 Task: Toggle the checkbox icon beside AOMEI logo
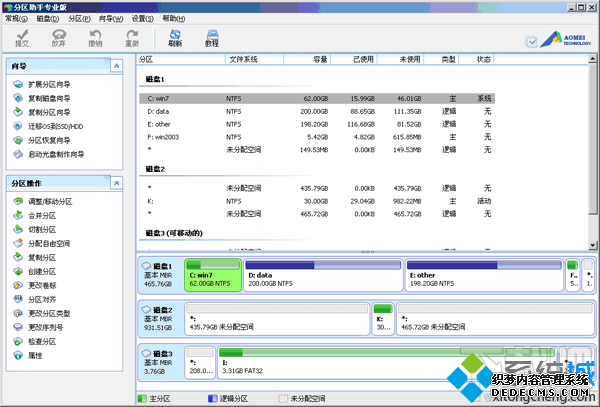(531, 41)
